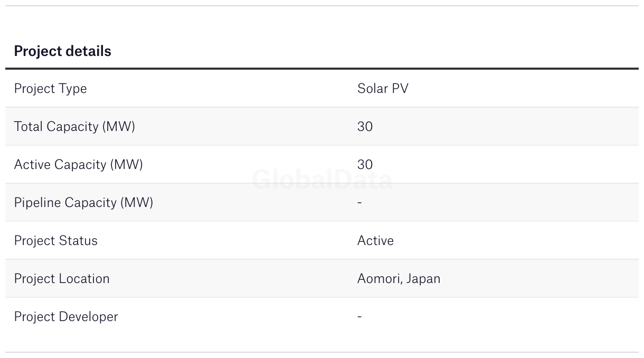The width and height of the screenshot is (644, 358).
Task: Select the 30 value for Active Capacity
Action: 365,165
